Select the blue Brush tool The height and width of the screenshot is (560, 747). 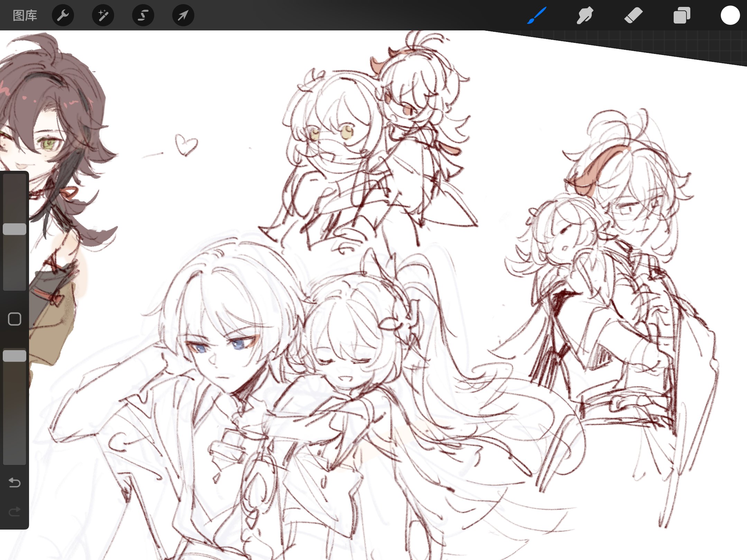537,16
